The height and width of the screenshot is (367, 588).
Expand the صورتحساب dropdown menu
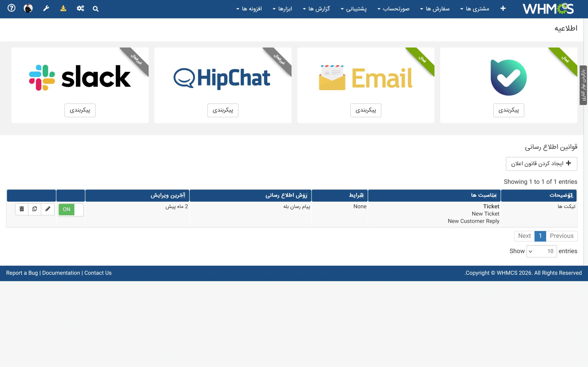(x=393, y=9)
